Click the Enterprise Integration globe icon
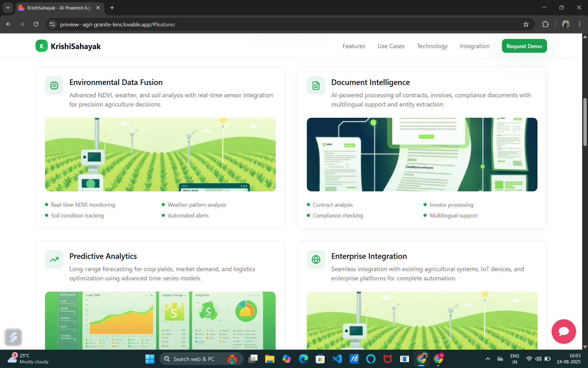 316,259
